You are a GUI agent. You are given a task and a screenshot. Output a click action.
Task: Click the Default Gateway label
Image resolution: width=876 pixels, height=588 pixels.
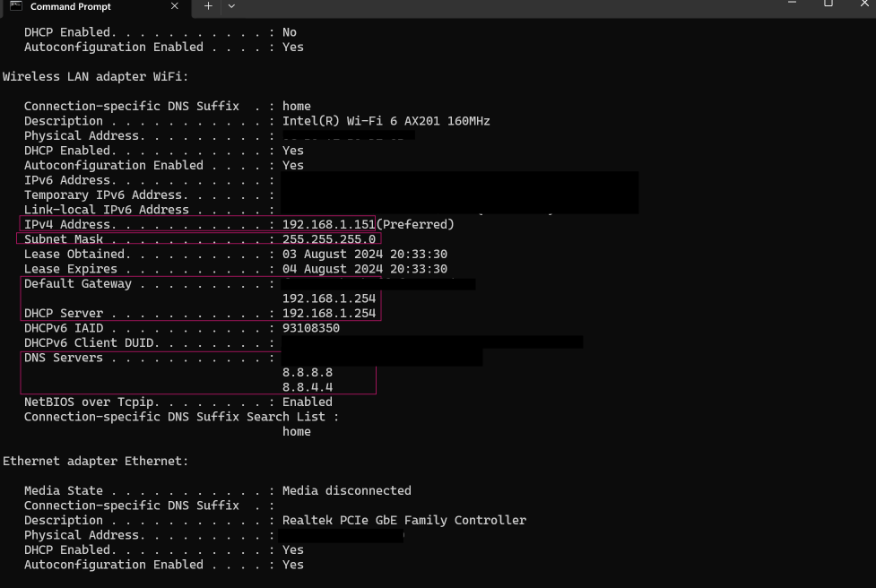coord(78,283)
